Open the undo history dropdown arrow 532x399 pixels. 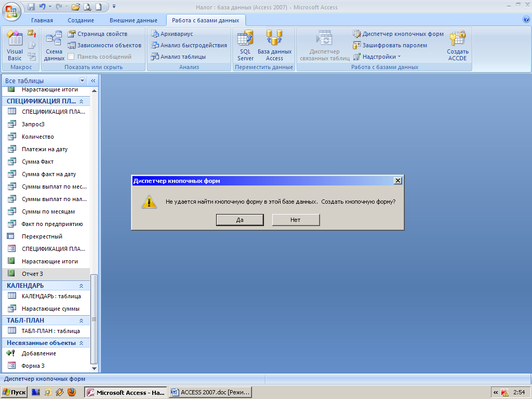(50, 6)
